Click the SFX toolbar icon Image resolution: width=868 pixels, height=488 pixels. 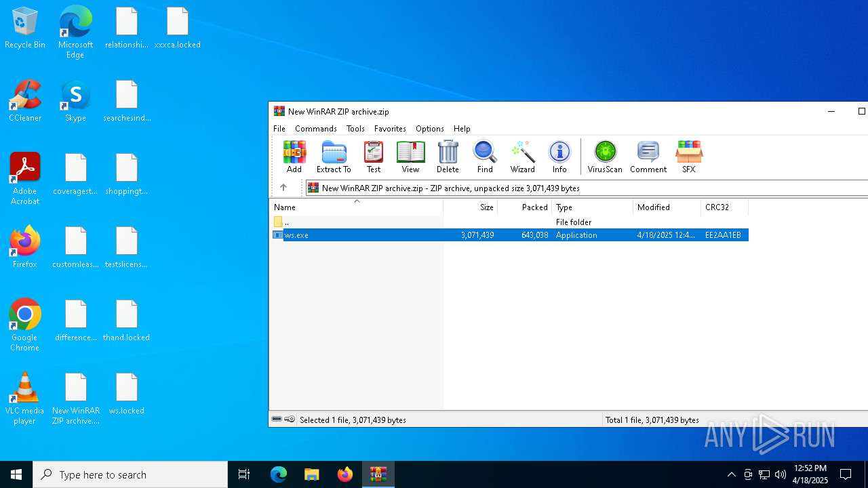688,157
